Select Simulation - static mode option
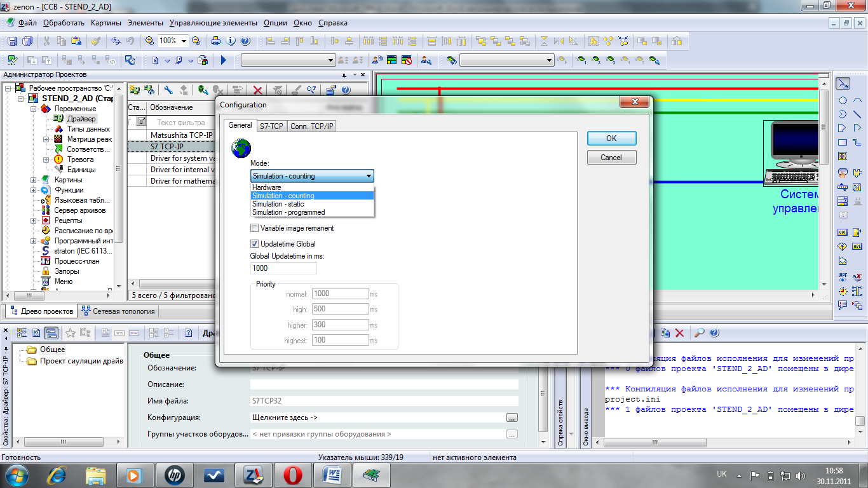This screenshot has width=868, height=488. [278, 204]
